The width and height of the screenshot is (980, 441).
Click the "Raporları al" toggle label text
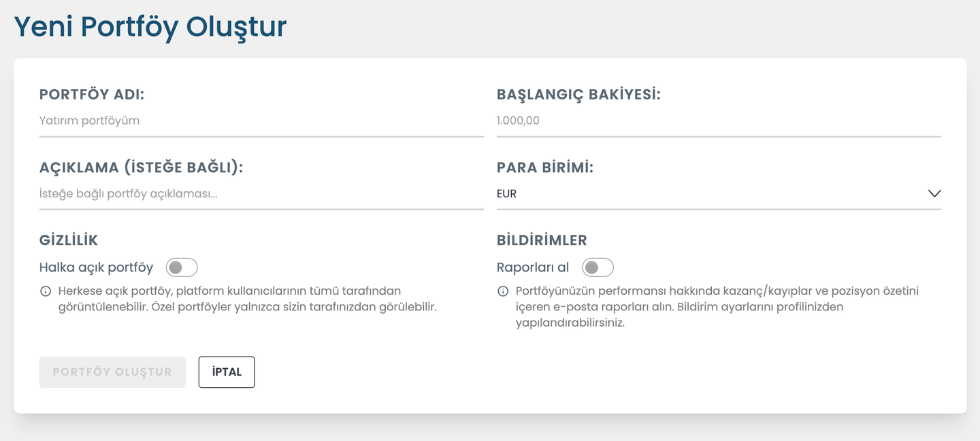(x=533, y=267)
